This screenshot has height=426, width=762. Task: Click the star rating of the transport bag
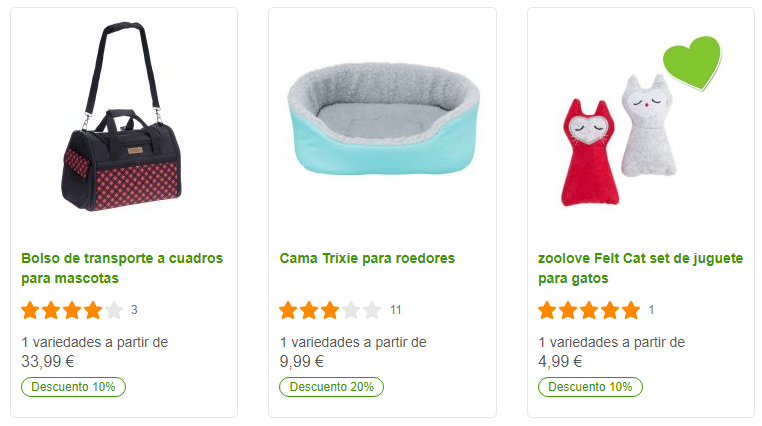coord(72,310)
